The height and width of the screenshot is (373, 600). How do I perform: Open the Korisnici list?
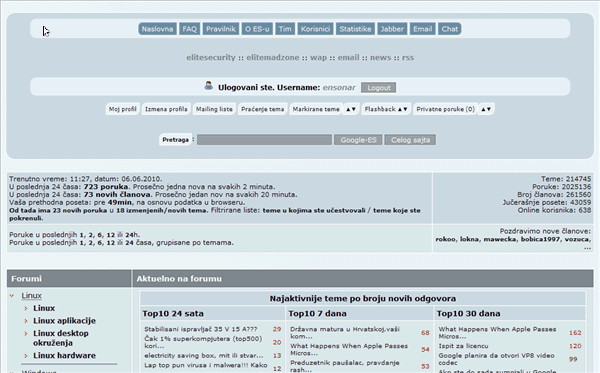click(x=315, y=29)
